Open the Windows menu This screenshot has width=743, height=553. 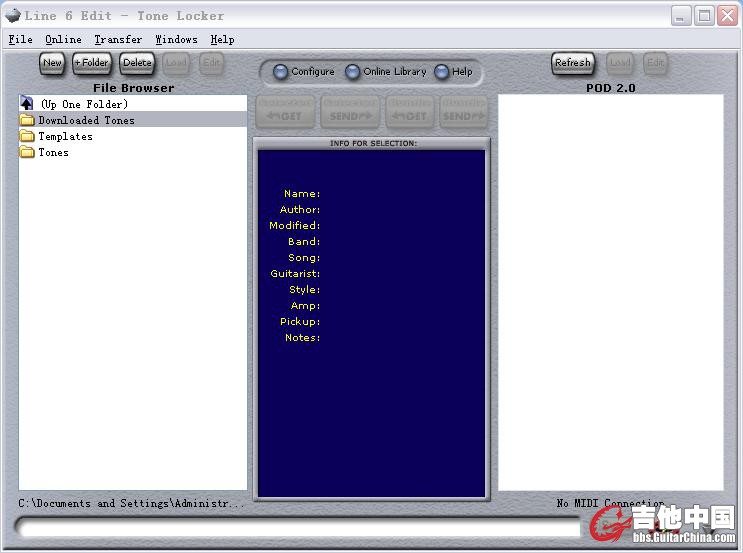tap(176, 40)
